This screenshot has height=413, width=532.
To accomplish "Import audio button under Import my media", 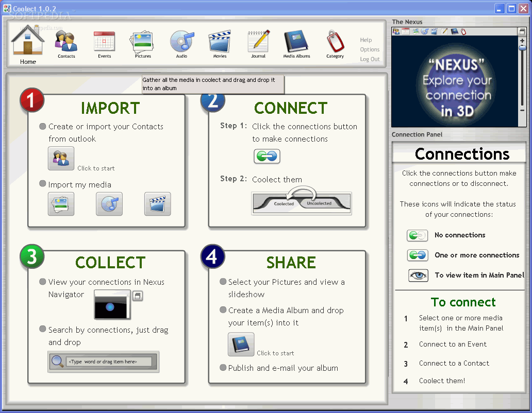I will click(109, 204).
